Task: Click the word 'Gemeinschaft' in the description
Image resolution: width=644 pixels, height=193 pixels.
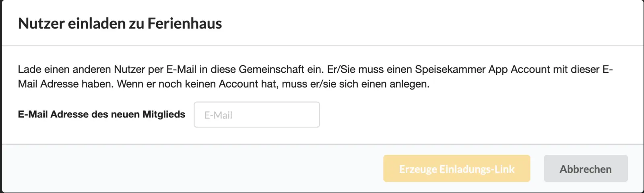Action: 271,69
